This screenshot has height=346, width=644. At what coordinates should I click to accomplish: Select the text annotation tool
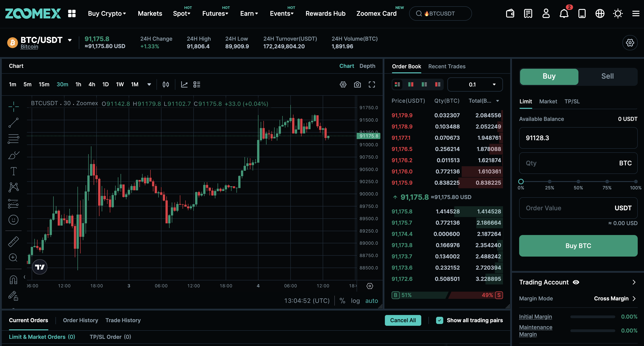(13, 171)
